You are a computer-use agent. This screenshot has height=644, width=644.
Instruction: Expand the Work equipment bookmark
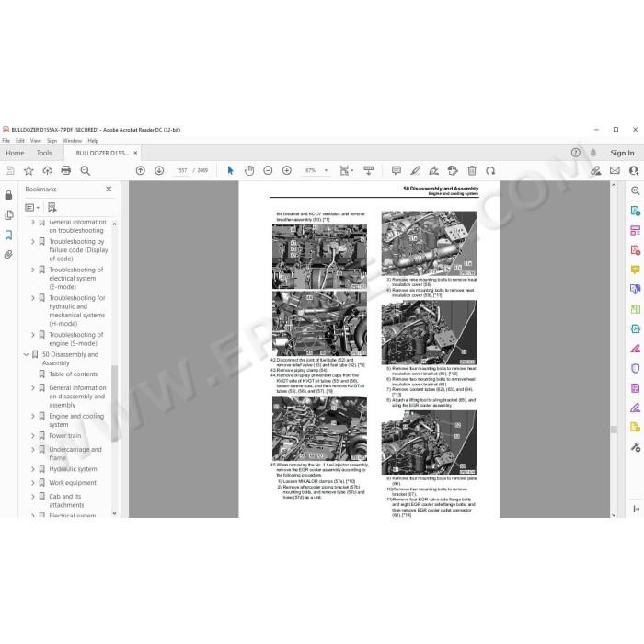pyautogui.click(x=33, y=483)
